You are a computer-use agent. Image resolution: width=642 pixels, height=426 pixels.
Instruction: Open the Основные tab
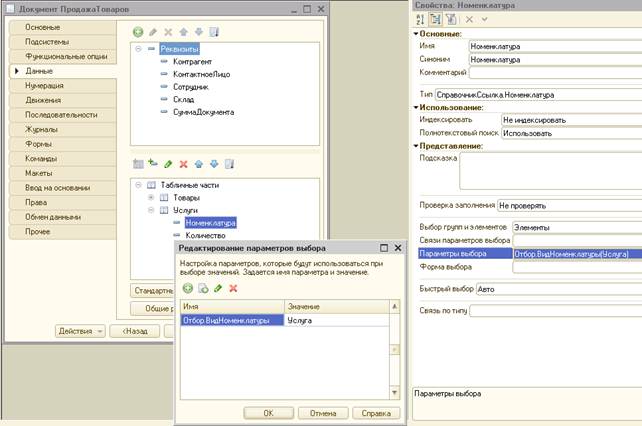(63, 27)
